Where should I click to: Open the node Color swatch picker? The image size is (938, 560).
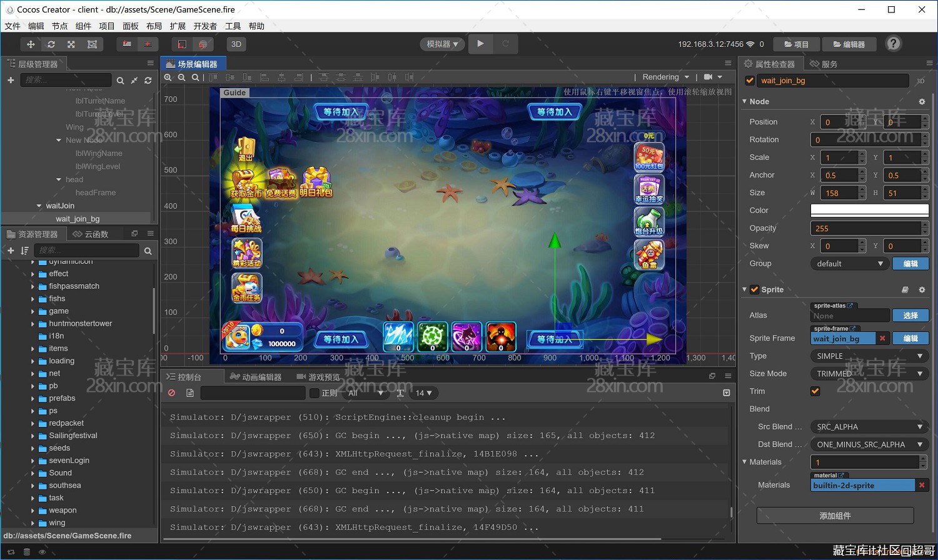tap(869, 210)
